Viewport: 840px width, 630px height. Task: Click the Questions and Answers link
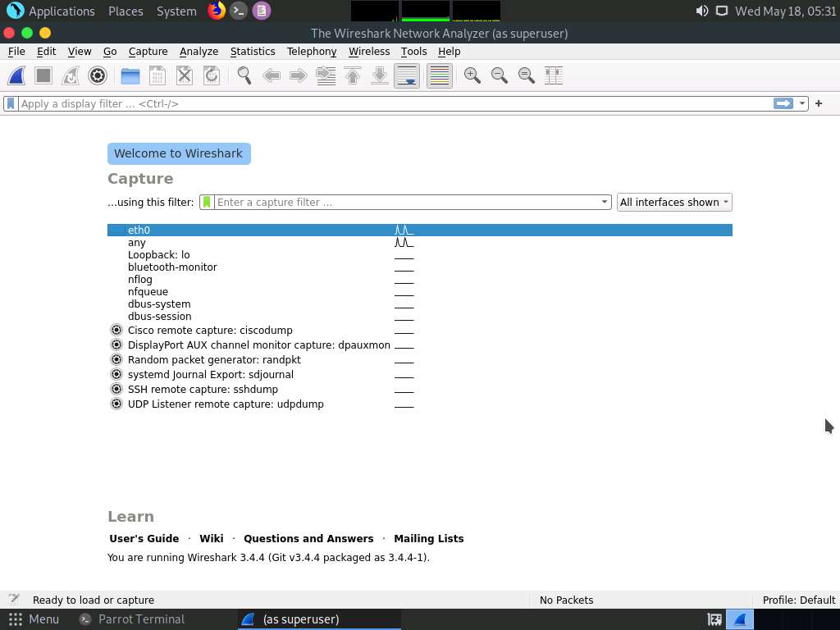click(x=308, y=538)
